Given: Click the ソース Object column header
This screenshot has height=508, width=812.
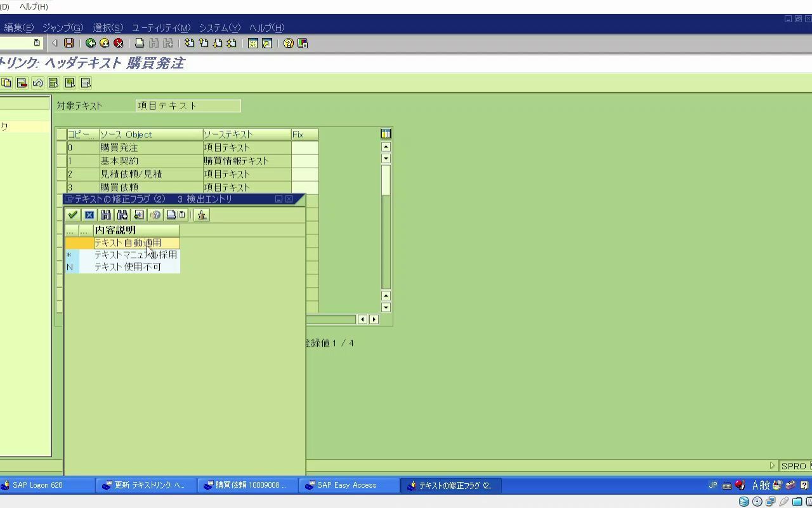Looking at the screenshot, I should click(151, 135).
